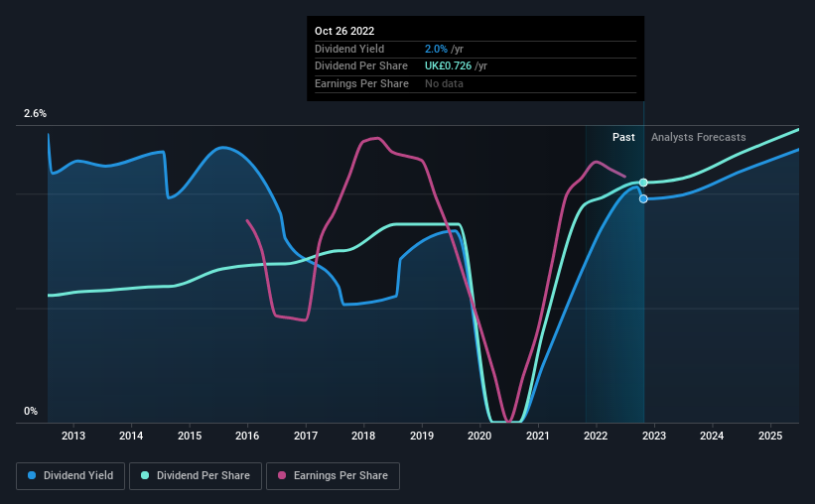Screen dimensions: 815x504
Task: Click the 2023 x-axis label
Action: click(x=654, y=436)
